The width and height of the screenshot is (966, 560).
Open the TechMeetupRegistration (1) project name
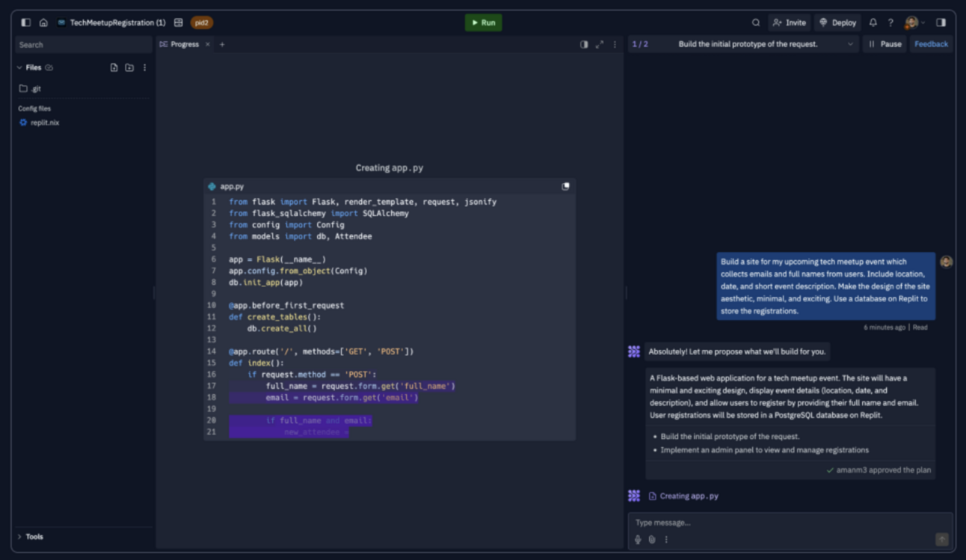coord(117,22)
